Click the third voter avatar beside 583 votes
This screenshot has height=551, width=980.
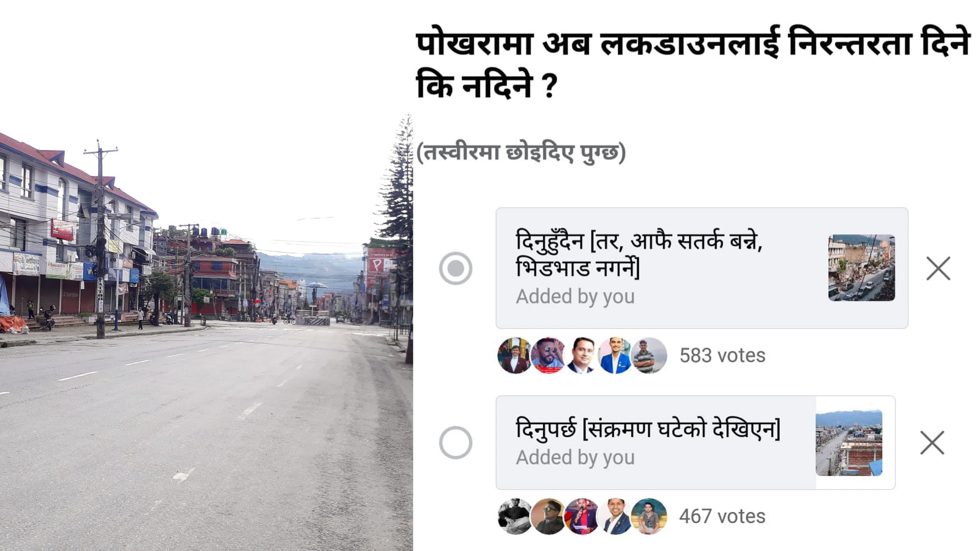pos(581,355)
